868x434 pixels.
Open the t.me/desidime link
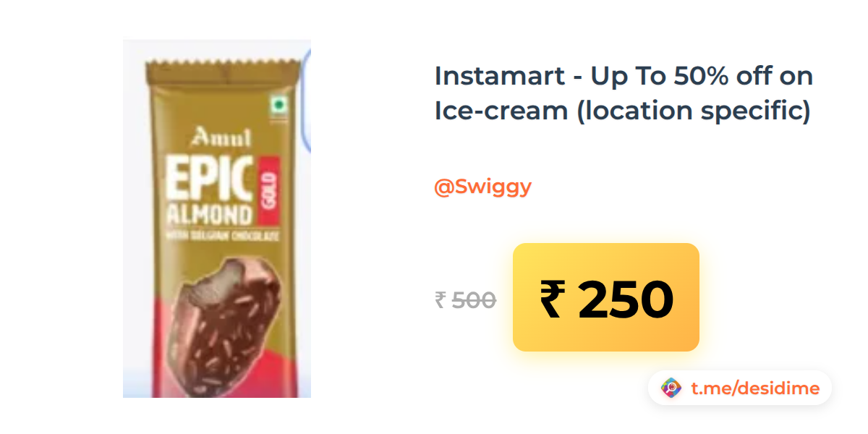755,388
